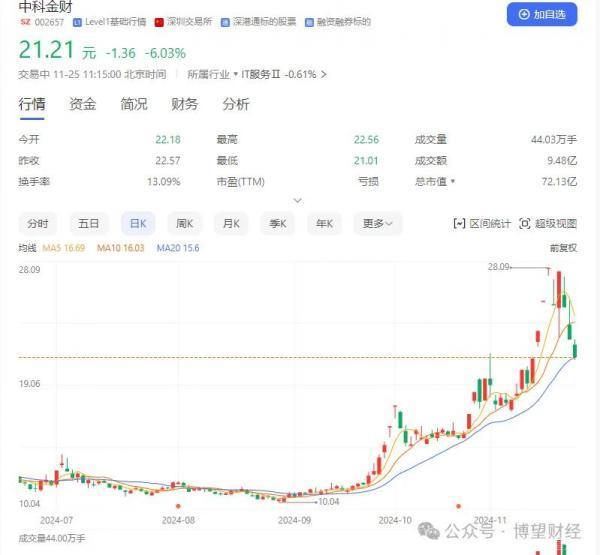
Task: Click the 加自选 add-to-watchlist button
Action: pos(542,14)
